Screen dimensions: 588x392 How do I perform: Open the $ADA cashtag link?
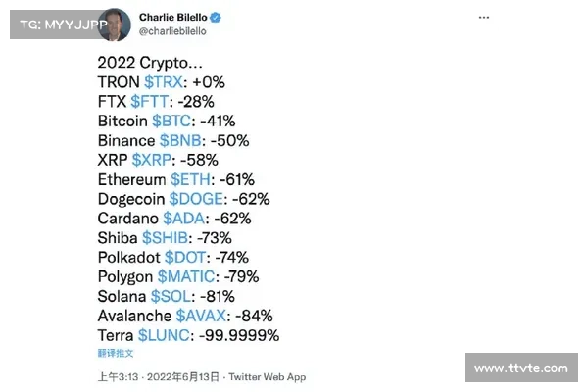(184, 219)
